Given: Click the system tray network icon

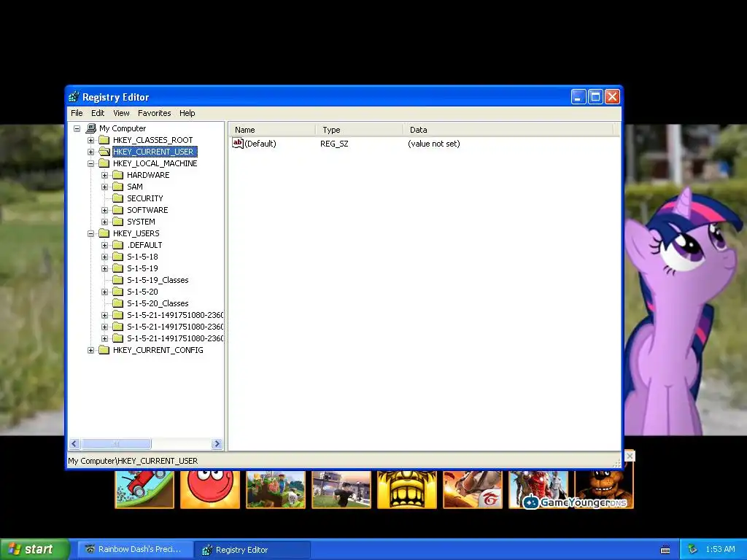Looking at the screenshot, I should (x=692, y=550).
